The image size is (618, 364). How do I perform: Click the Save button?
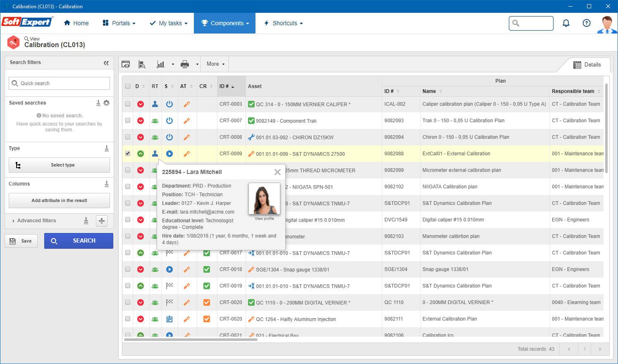point(21,241)
